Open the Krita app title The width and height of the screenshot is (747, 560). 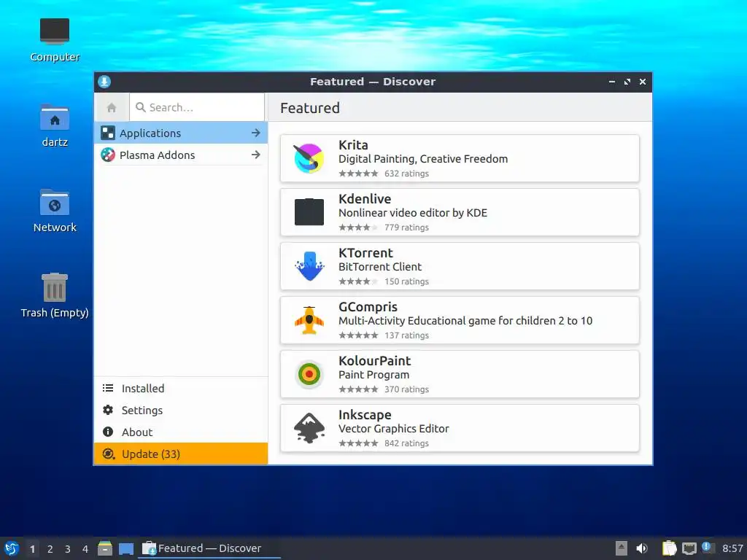[353, 145]
